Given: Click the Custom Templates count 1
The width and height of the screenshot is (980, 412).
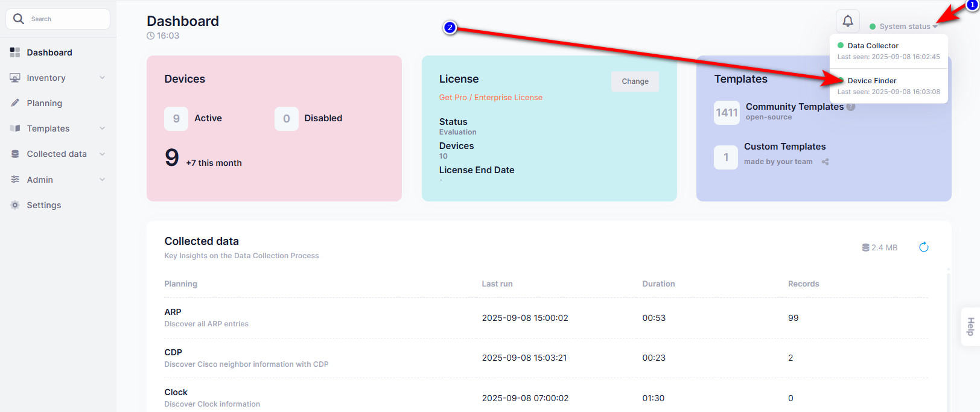Looking at the screenshot, I should 726,157.
